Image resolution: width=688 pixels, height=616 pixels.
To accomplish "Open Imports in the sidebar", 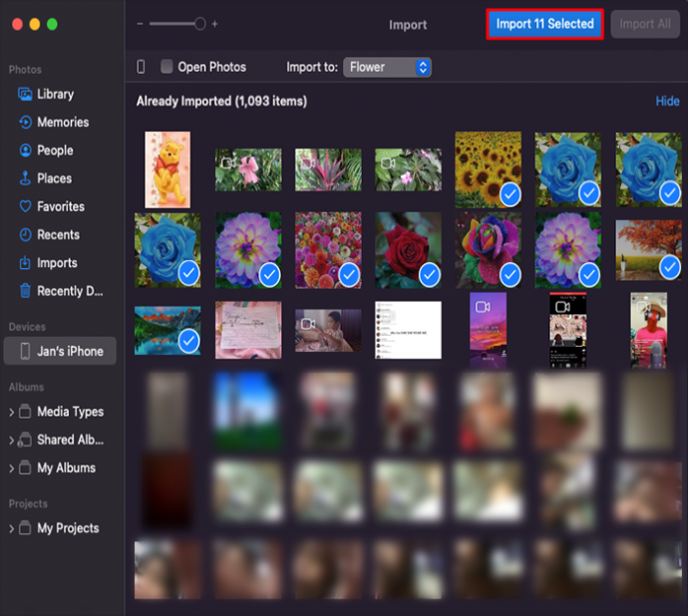I will click(x=57, y=263).
